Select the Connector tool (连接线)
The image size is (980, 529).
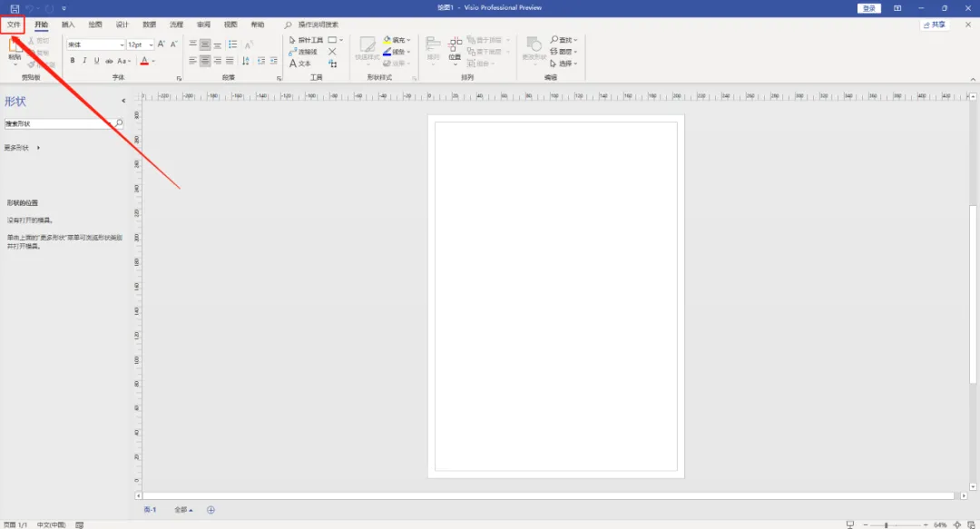303,52
